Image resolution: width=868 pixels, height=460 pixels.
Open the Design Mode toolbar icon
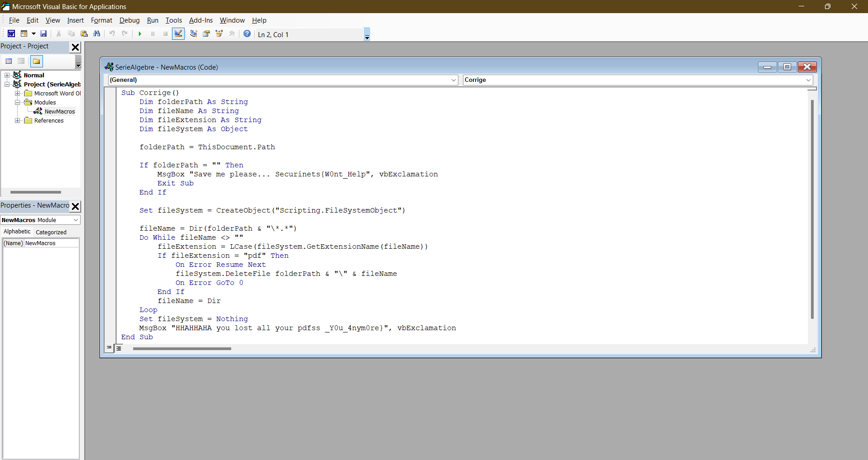tap(178, 33)
